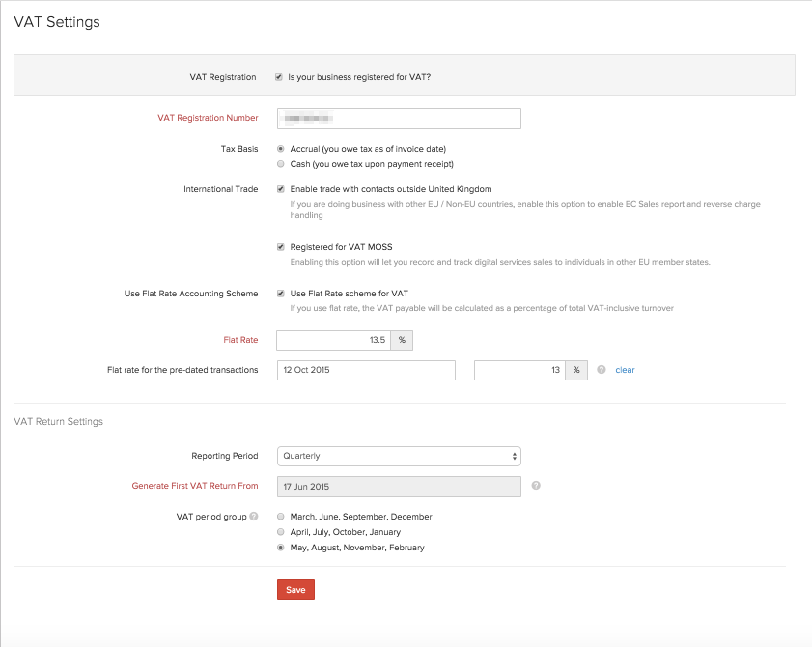Image resolution: width=812 pixels, height=647 pixels.
Task: Uncheck Enable trade with contacts outside United Kingdom
Action: pos(280,189)
